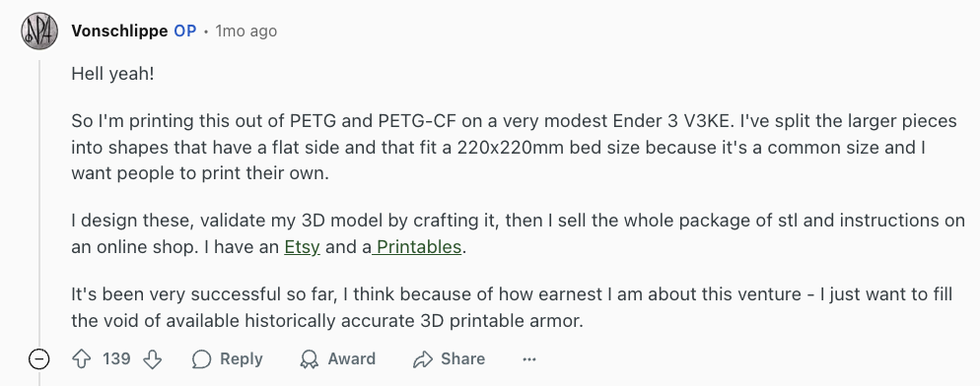Image resolution: width=980 pixels, height=386 pixels.
Task: Upvote the Vonschlippe comment
Action: 82,359
